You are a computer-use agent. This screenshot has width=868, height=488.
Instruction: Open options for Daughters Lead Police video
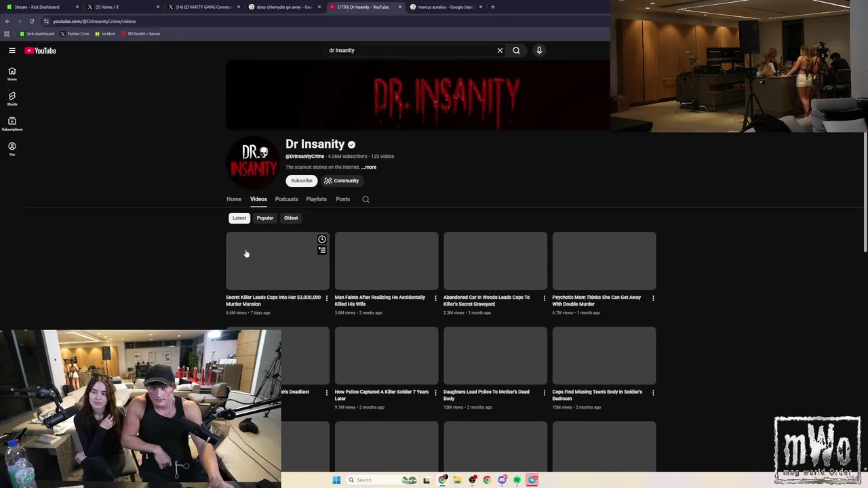[x=544, y=392]
